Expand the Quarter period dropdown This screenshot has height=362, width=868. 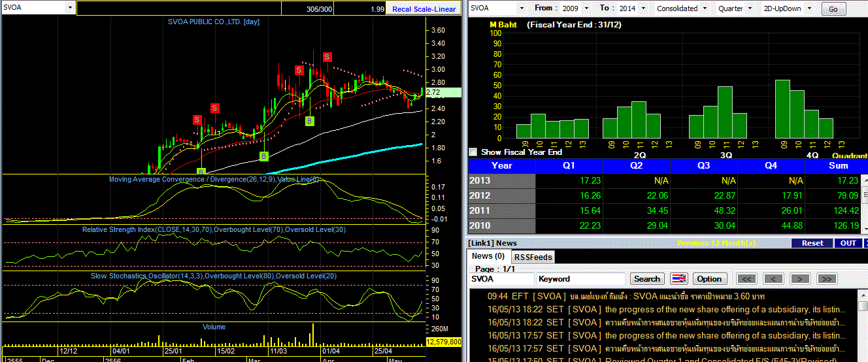pos(751,8)
